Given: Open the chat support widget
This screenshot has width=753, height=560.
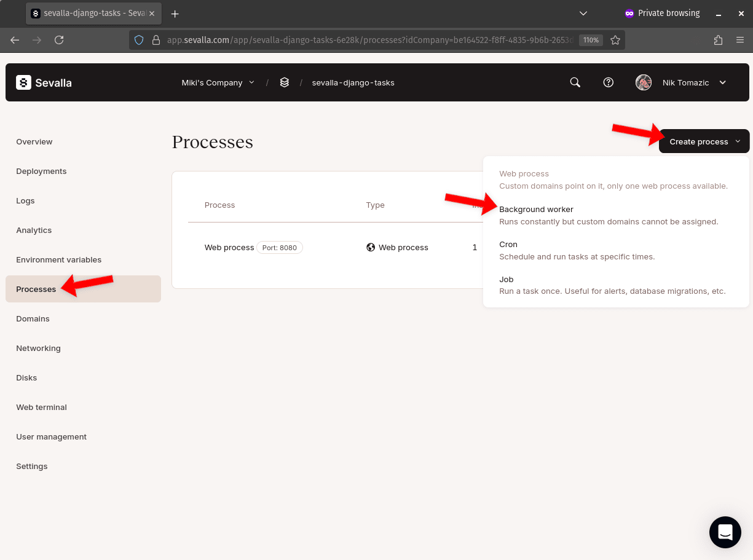Looking at the screenshot, I should coord(725,532).
